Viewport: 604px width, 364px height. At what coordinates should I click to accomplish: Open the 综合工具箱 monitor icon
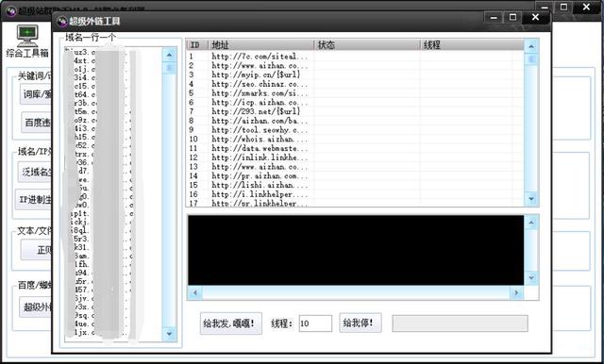[x=27, y=36]
